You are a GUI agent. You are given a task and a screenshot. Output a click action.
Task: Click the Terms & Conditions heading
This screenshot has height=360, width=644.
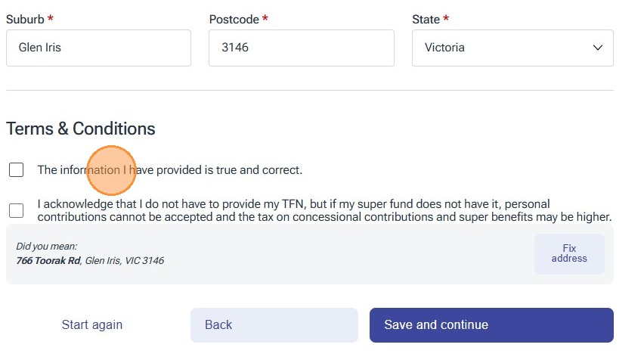(x=81, y=129)
